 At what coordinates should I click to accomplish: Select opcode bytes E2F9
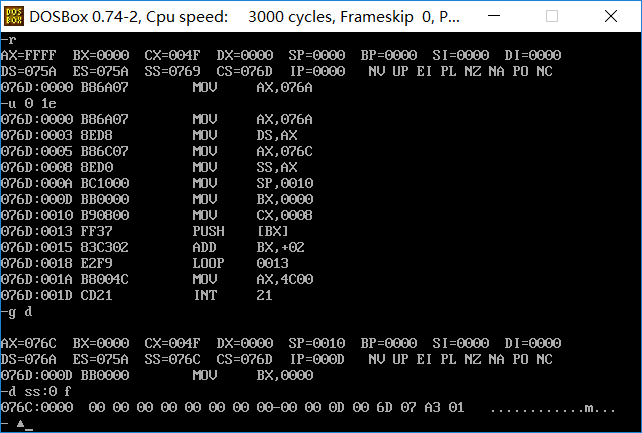point(97,263)
